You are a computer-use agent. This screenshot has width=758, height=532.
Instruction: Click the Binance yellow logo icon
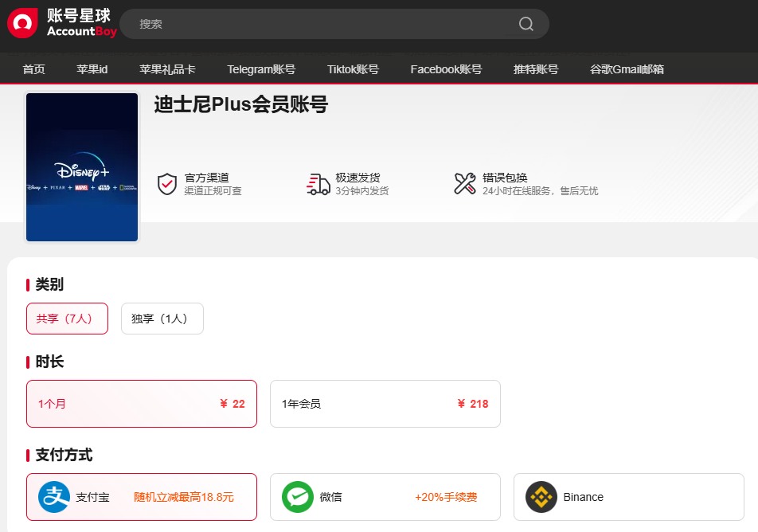pyautogui.click(x=541, y=497)
